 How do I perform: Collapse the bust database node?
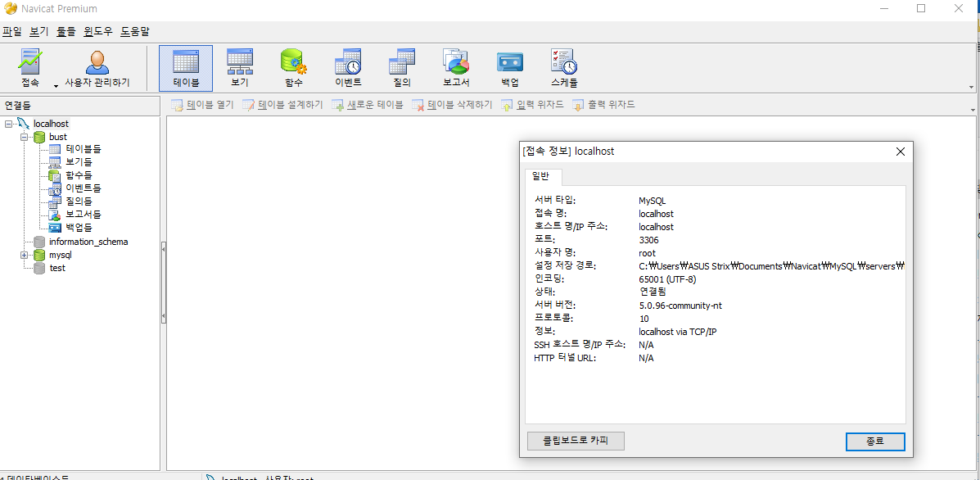click(x=24, y=137)
